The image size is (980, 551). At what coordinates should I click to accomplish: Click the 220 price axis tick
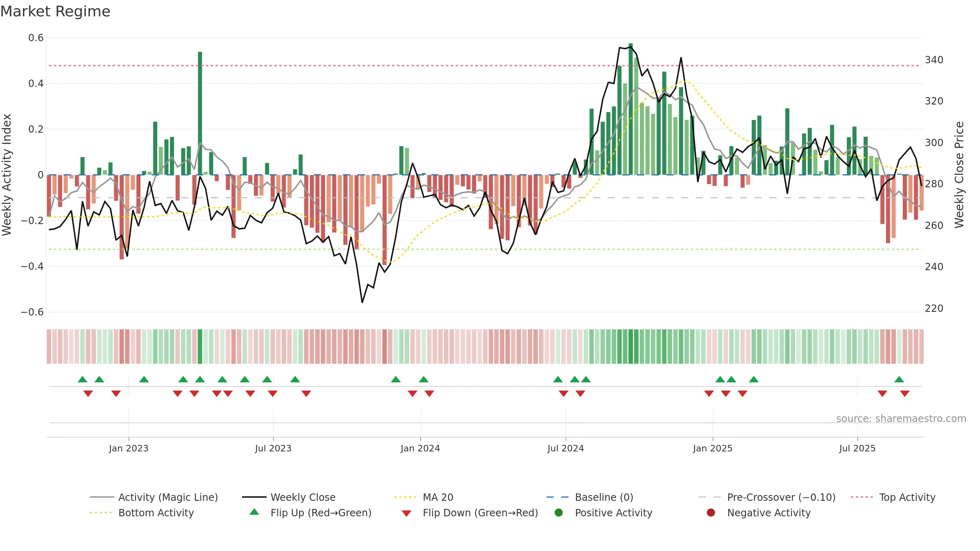tap(934, 308)
